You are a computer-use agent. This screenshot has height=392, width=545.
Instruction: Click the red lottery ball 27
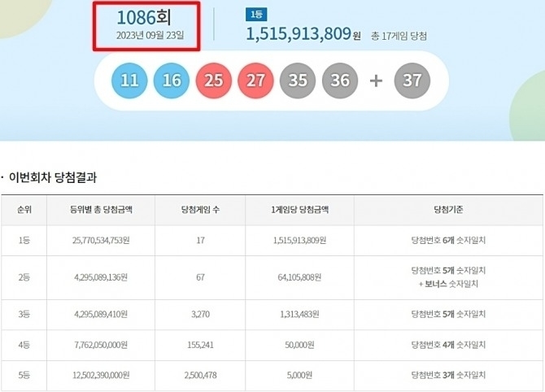pyautogui.click(x=255, y=81)
